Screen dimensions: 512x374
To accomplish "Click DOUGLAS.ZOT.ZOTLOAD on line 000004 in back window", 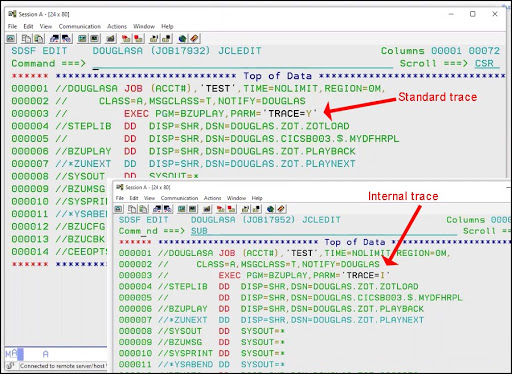I will [290, 126].
